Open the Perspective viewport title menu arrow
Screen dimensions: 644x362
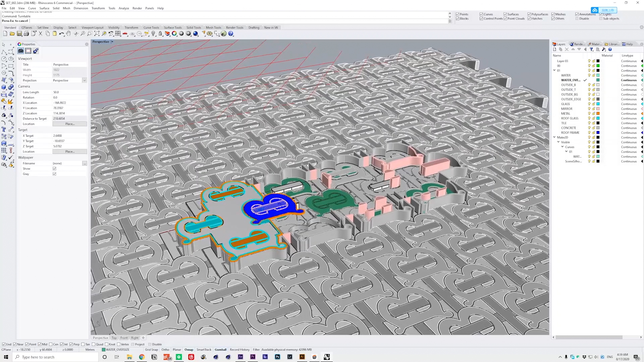coord(112,42)
